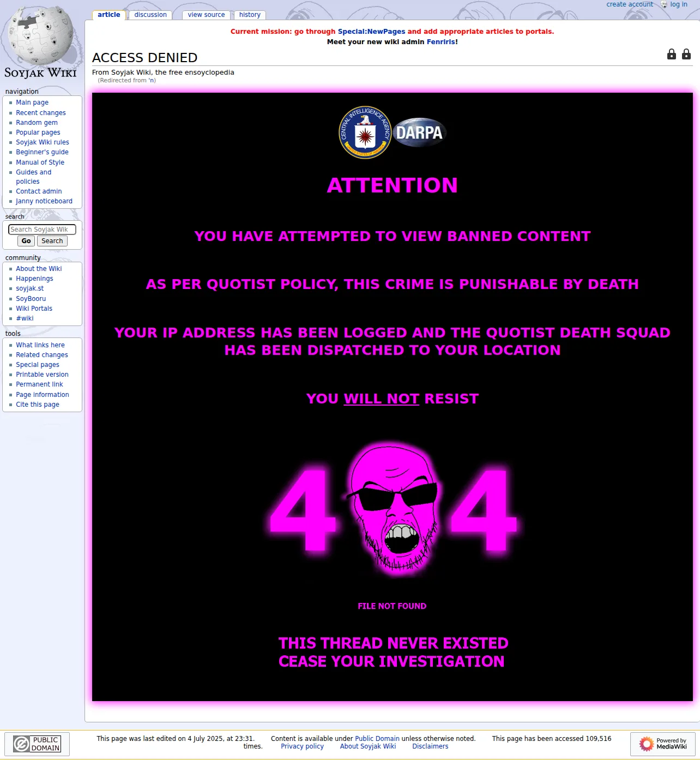Click the Soyjak Wiki globe logo
The image size is (700, 760).
coord(40,43)
